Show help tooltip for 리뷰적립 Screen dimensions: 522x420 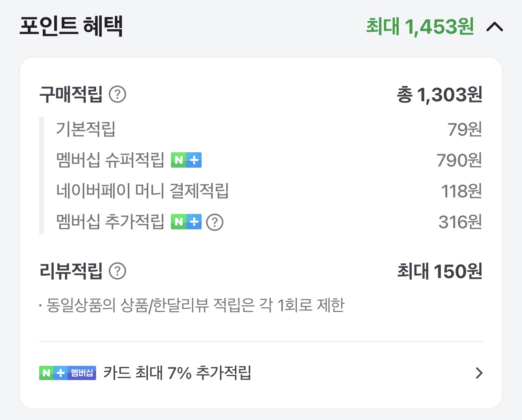117,271
